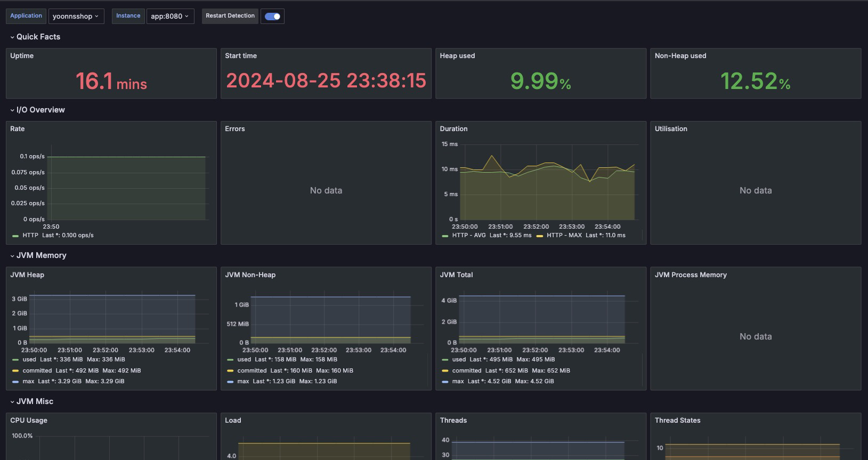This screenshot has height=460, width=868.
Task: Click the green color swatch for HTTP in Rate legend
Action: 15,236
